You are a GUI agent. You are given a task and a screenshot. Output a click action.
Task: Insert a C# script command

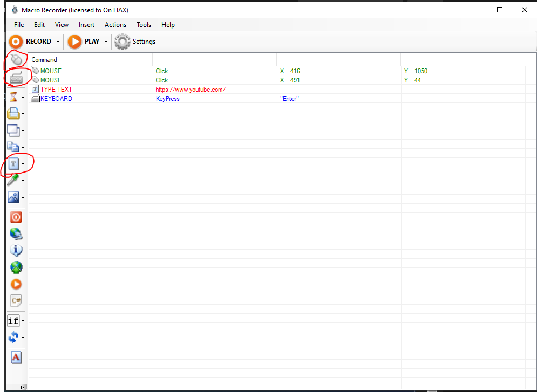click(16, 301)
